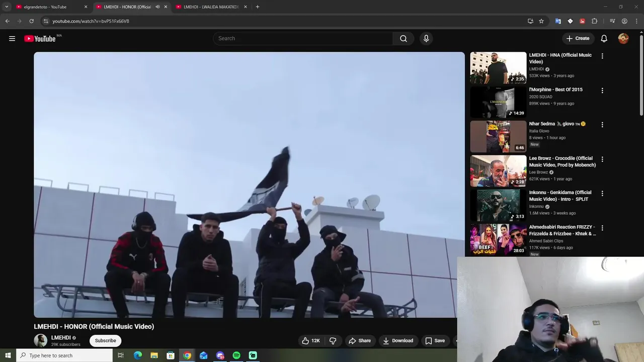Click the Windows taskbar search box
This screenshot has width=644, height=362.
(x=64, y=355)
